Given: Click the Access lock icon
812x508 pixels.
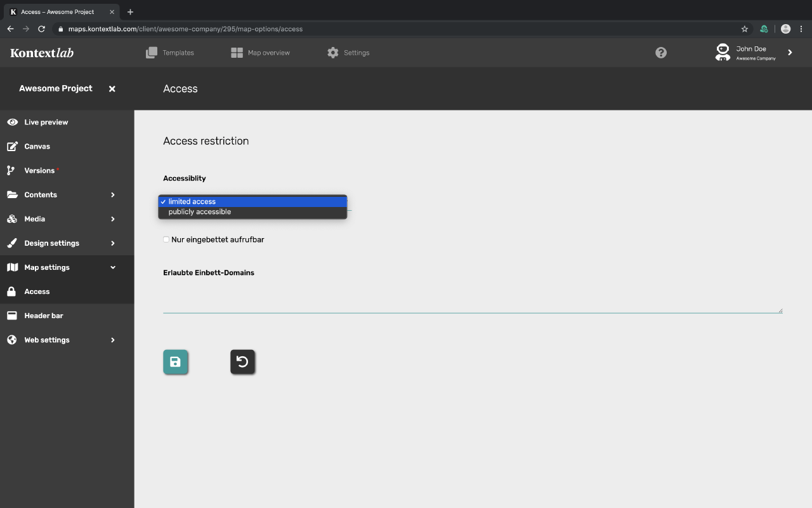Looking at the screenshot, I should (x=13, y=291).
